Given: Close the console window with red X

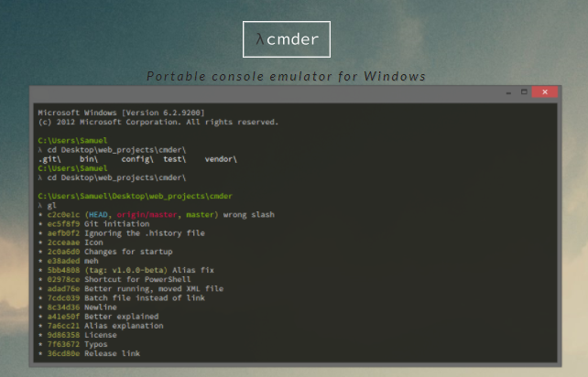Looking at the screenshot, I should [545, 92].
